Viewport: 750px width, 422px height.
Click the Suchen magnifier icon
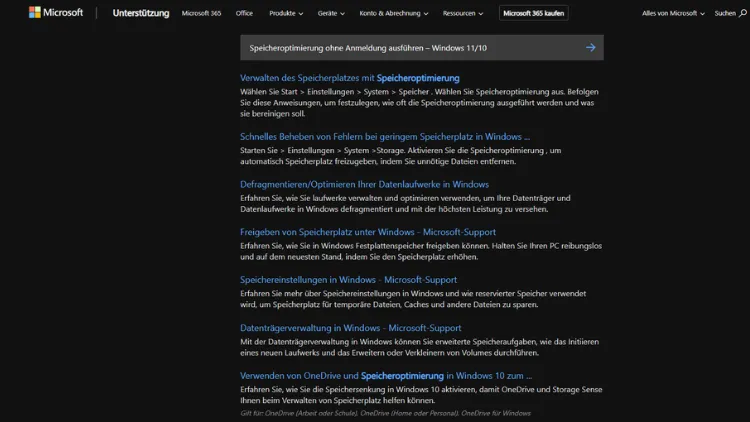click(743, 13)
